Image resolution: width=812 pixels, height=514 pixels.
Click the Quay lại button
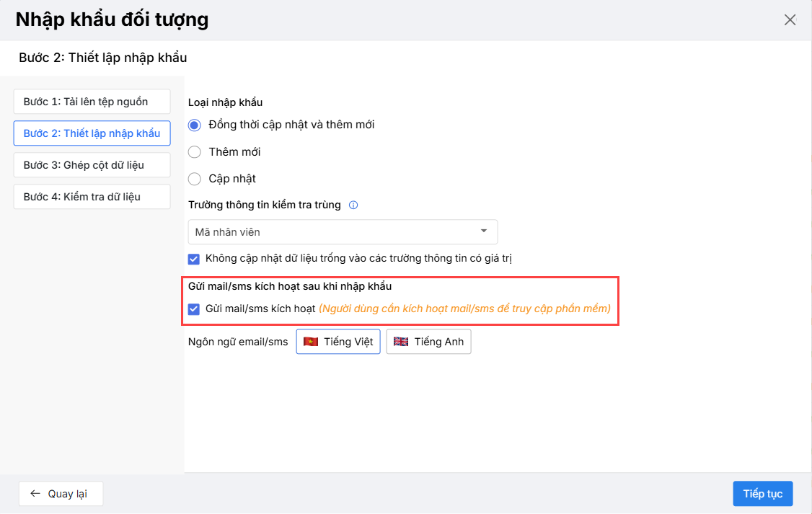pyautogui.click(x=61, y=494)
